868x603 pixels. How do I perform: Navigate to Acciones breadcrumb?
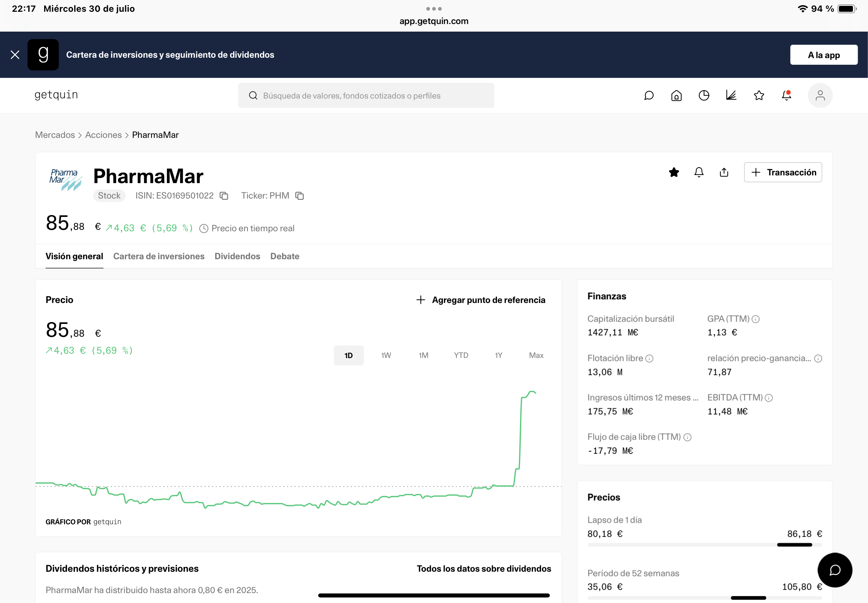(104, 135)
